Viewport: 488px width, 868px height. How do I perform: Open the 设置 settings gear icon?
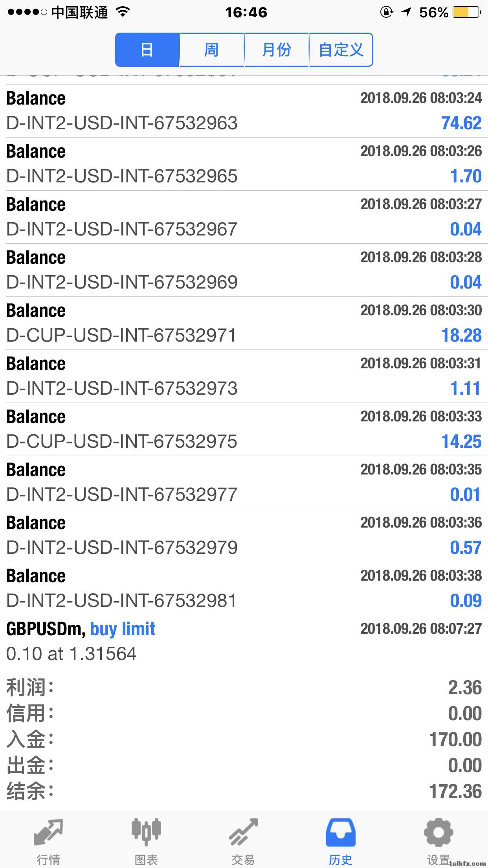coord(438,833)
